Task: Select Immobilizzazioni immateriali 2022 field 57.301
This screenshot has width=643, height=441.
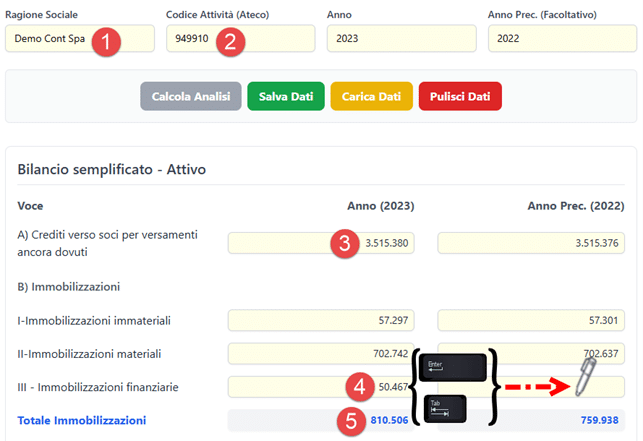Action: (531, 320)
